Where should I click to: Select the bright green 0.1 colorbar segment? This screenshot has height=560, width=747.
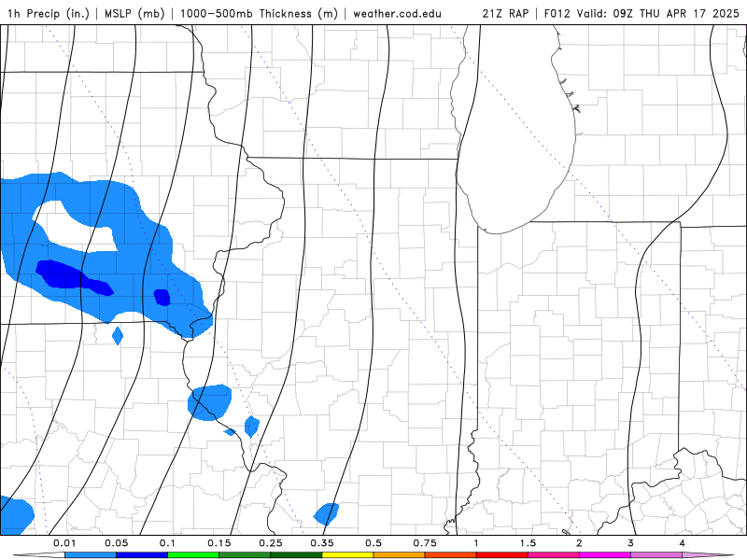click(193, 555)
